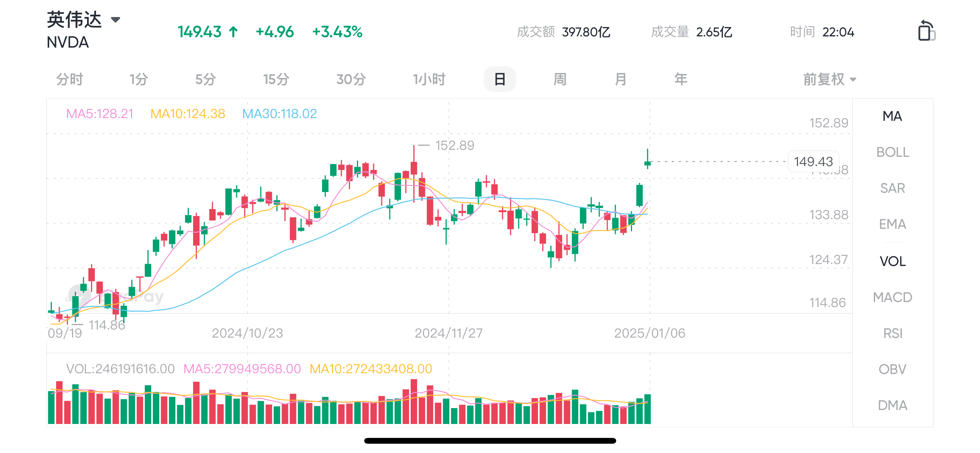
Task: Choose the 30分 interval tab
Action: point(351,79)
